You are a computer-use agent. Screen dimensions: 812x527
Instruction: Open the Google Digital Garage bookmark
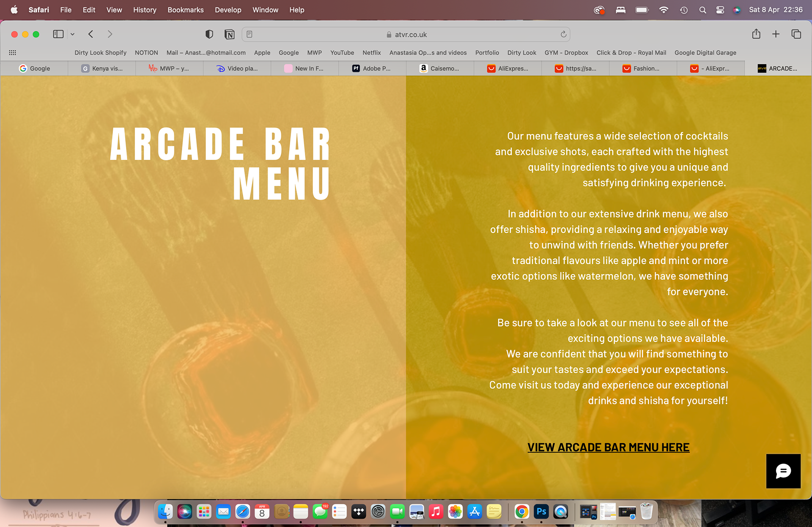[x=705, y=53]
